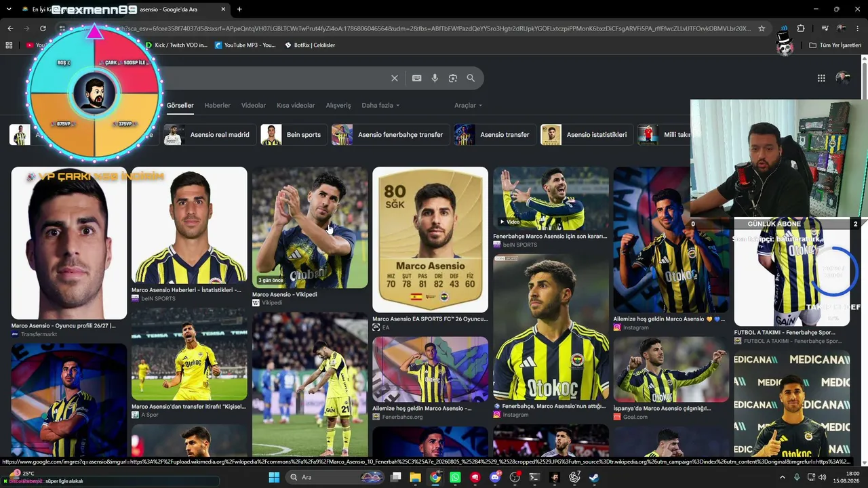Open the Marco Asensio EA SPORTS FC 26 link
Viewport: 868px width, 488px height.
click(430, 319)
